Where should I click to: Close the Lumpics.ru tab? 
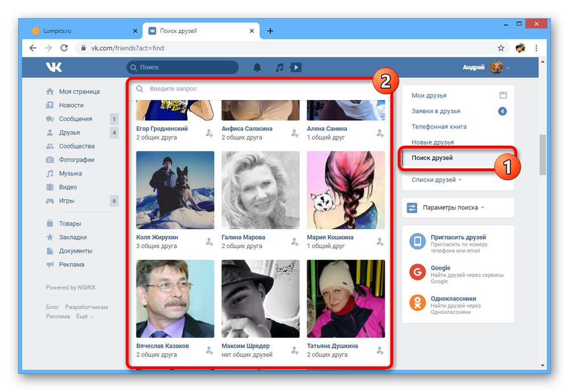point(135,31)
